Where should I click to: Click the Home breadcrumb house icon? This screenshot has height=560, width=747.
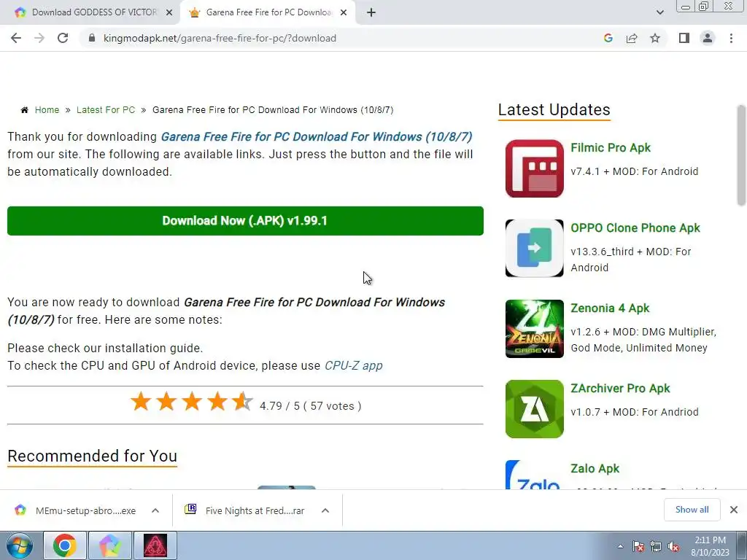[x=24, y=110]
